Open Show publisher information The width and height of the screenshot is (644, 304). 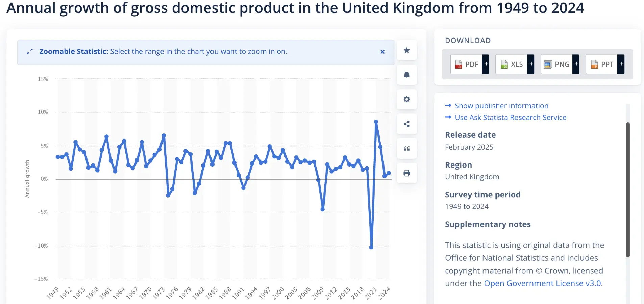[x=501, y=105]
